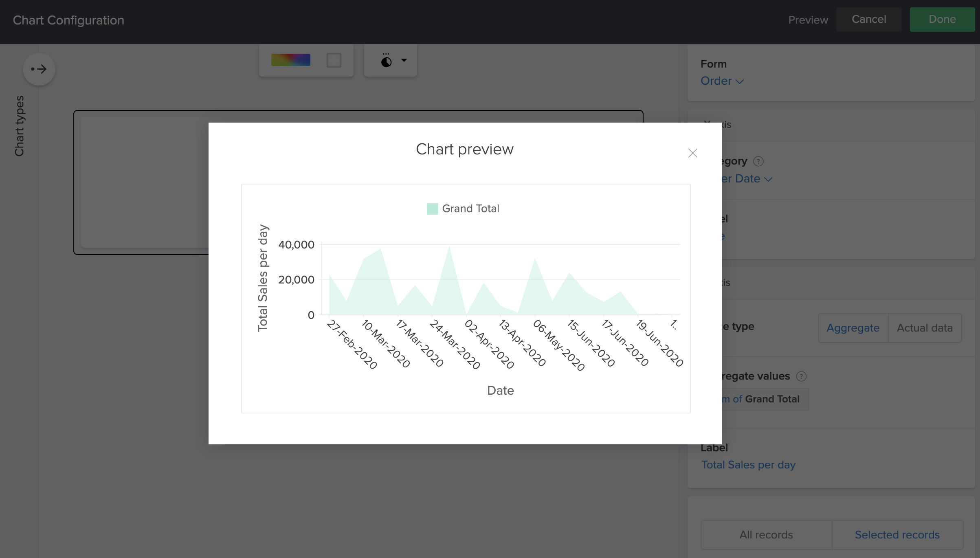Expand the pie chart icon dropdown arrow
The width and height of the screenshot is (980, 558).
point(403,60)
